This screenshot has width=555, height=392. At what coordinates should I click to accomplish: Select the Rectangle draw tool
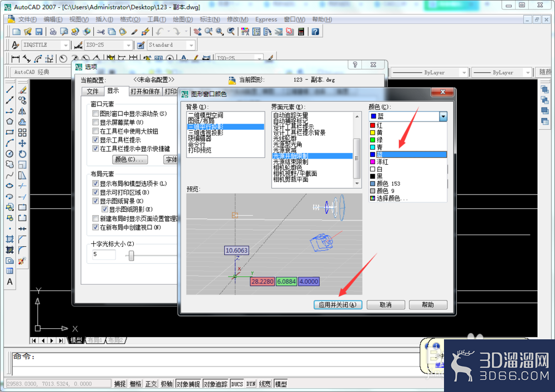click(9, 133)
